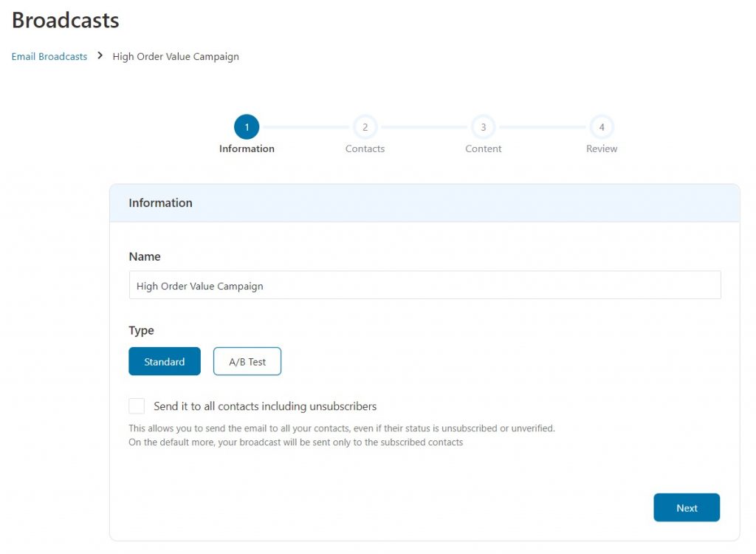The image size is (756, 554).
Task: Click the 'Send it to all contacts including unsubscribers' label
Action: click(265, 406)
